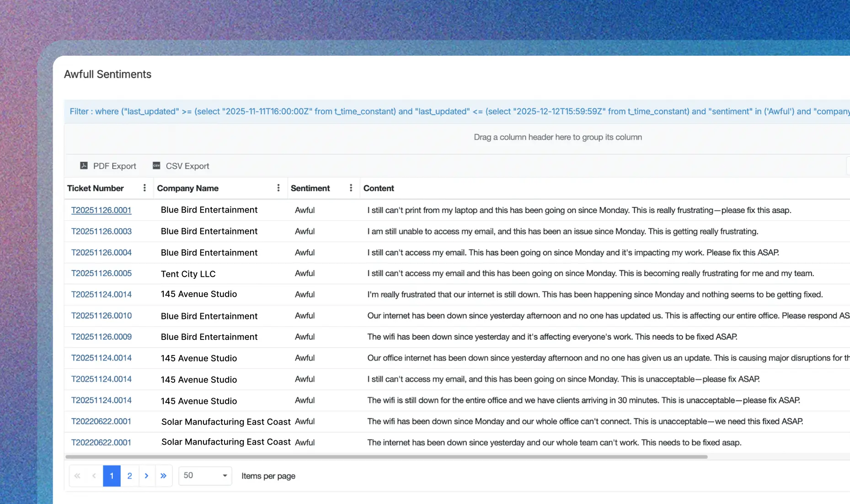Go to the first page using double-arrow icon
850x504 pixels.
(77, 476)
